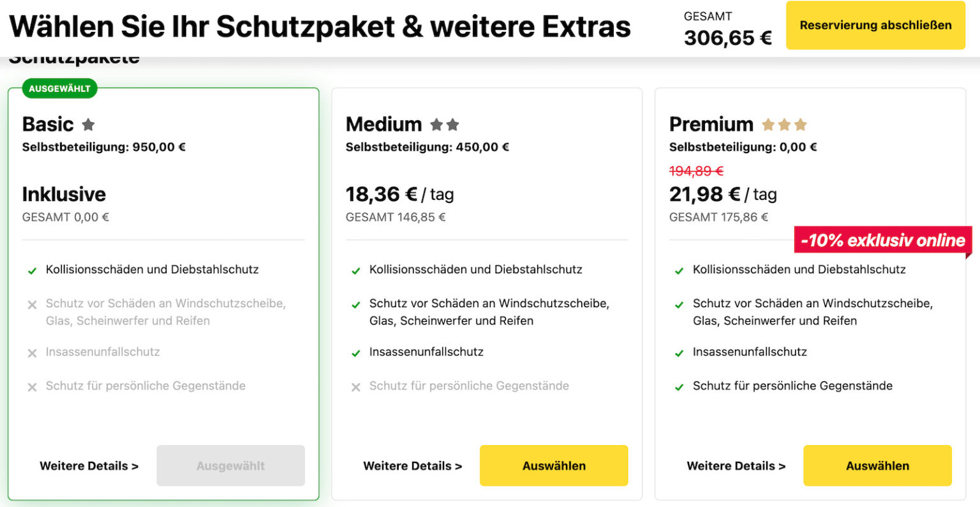Click the three gold stars next to Premium
The image size is (980, 507).
click(784, 124)
